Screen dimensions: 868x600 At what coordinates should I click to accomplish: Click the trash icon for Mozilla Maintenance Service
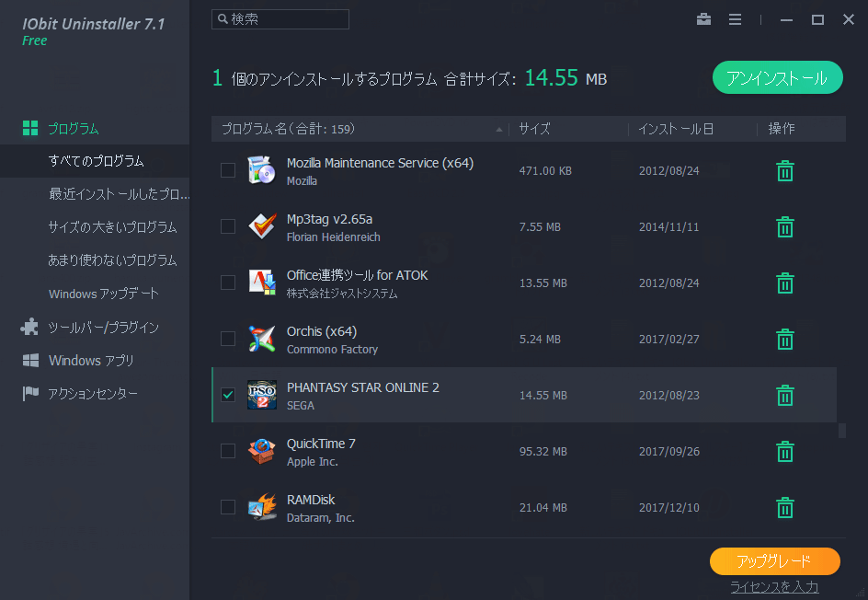785,170
